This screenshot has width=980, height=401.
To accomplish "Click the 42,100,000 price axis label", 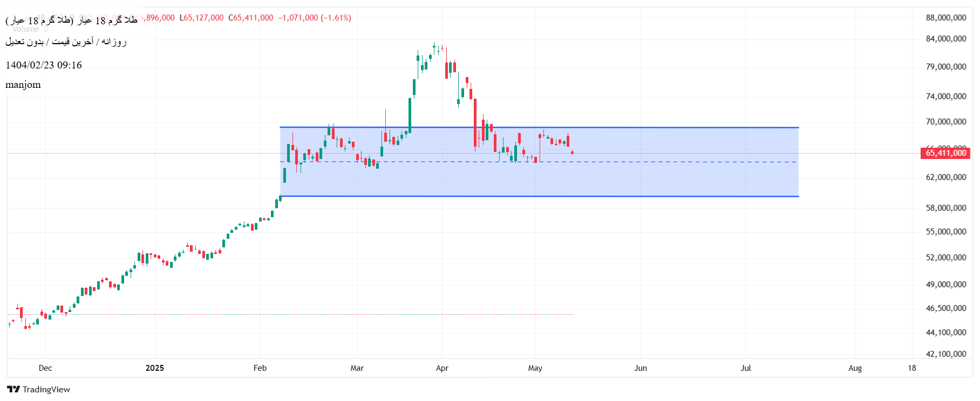I will tap(945, 354).
